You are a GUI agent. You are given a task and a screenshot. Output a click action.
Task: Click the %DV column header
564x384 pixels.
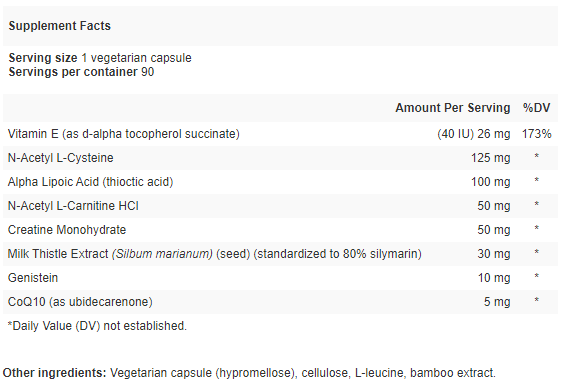click(536, 108)
